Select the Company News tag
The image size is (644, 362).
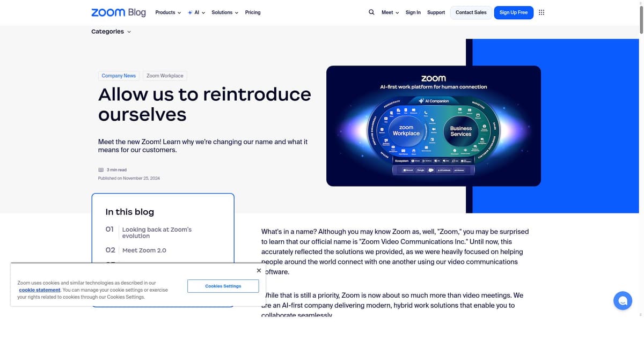pos(119,76)
